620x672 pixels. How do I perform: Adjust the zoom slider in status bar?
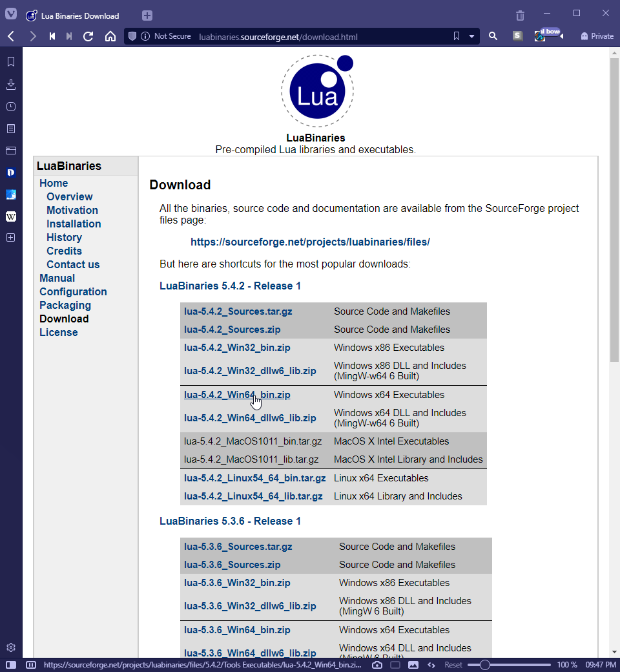(x=509, y=665)
